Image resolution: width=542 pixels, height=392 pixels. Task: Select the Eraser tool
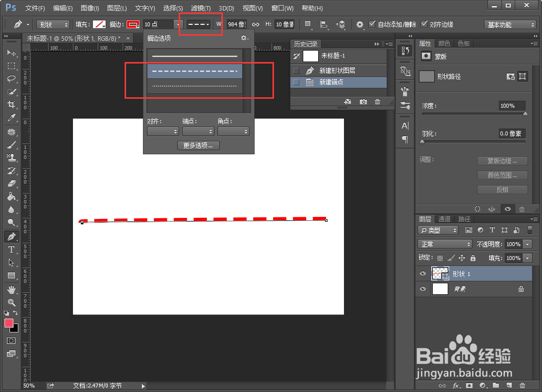(x=11, y=183)
